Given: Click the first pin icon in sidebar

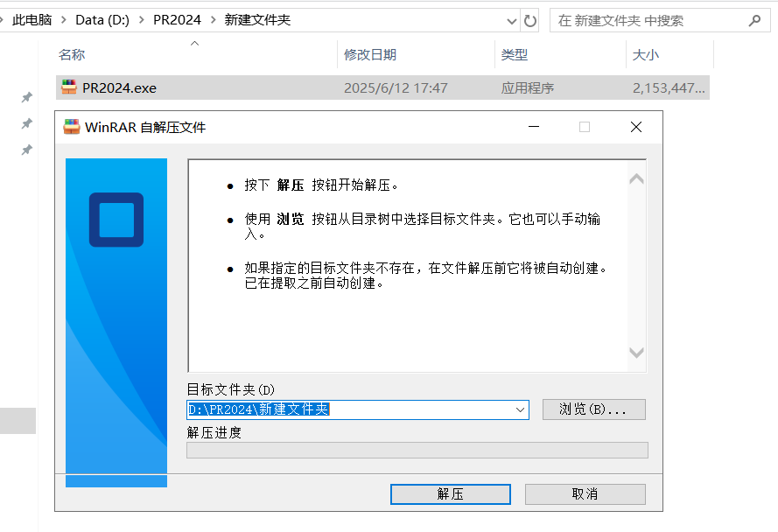Looking at the screenshot, I should pos(27,97).
